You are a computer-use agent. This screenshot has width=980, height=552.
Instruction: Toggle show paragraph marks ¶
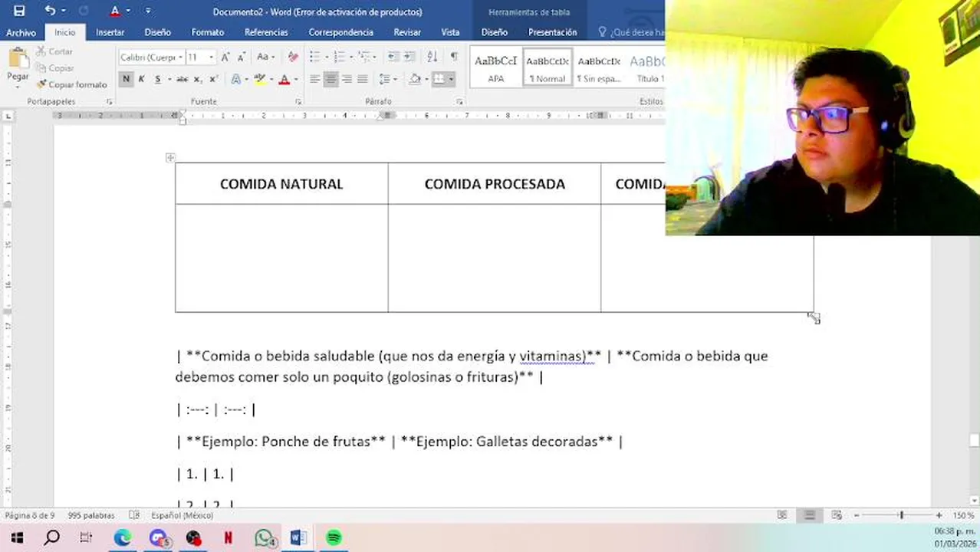[x=454, y=57]
